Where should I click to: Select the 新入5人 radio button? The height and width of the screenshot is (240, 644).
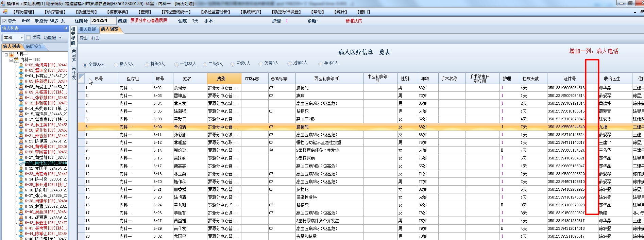click(x=116, y=65)
